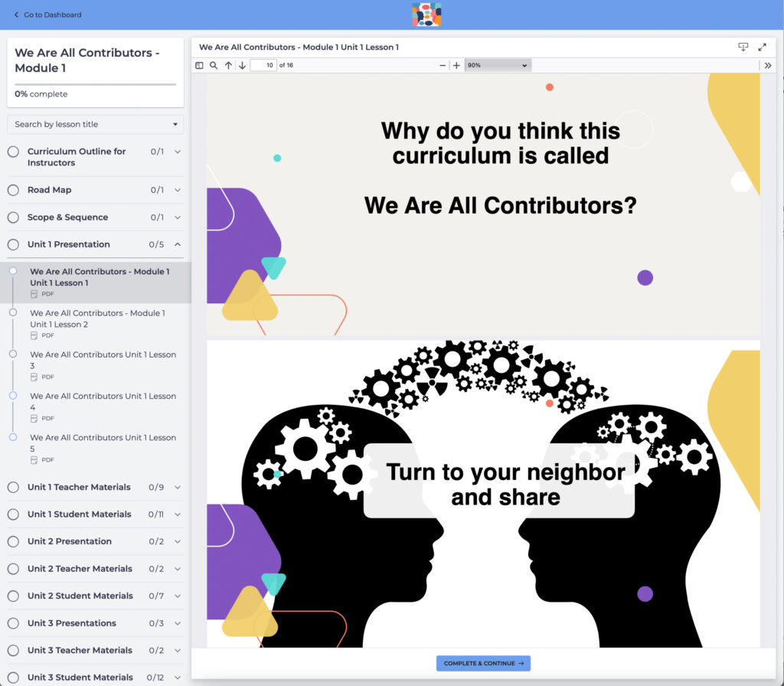Click the Complete & Continue button
The width and height of the screenshot is (784, 686).
pyautogui.click(x=483, y=664)
